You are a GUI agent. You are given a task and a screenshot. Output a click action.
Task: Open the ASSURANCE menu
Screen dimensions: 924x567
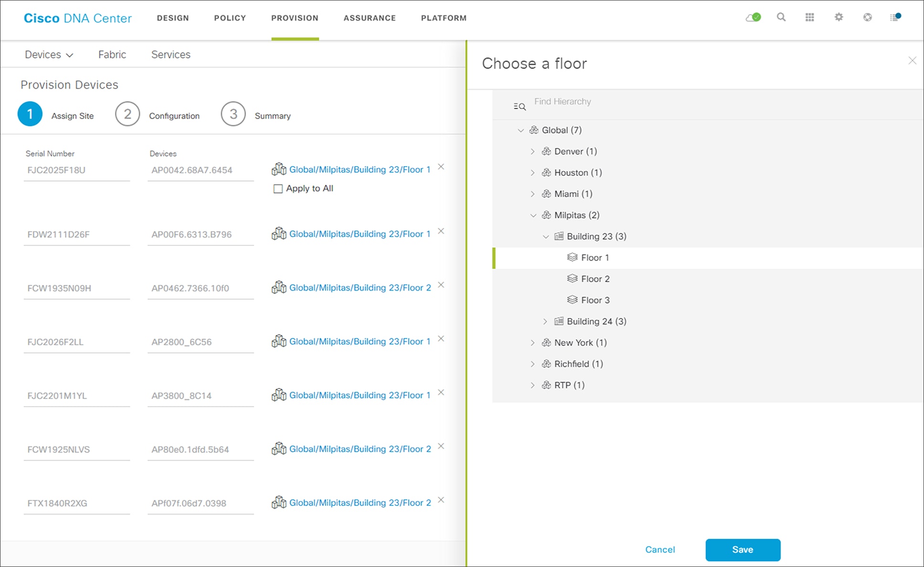[370, 18]
